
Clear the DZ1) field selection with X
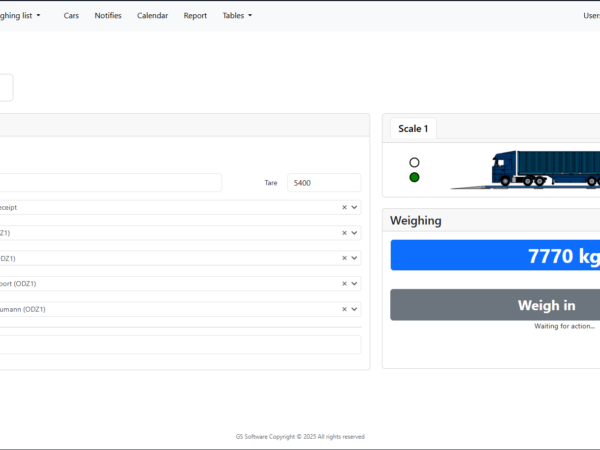(344, 258)
